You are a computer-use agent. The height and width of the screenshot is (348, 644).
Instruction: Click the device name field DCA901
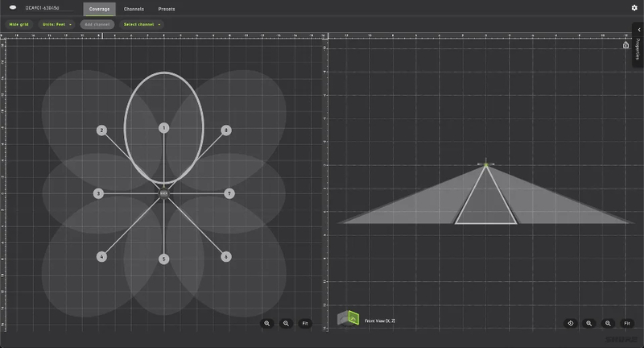click(48, 9)
